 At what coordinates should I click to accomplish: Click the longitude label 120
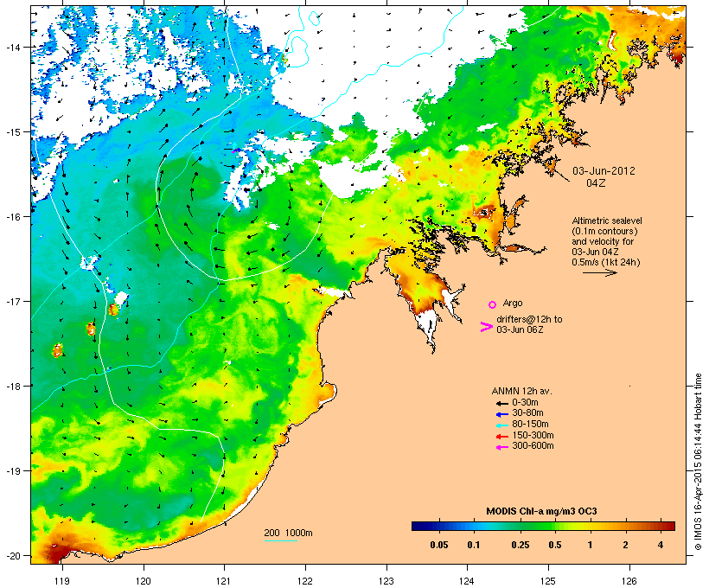point(144,581)
